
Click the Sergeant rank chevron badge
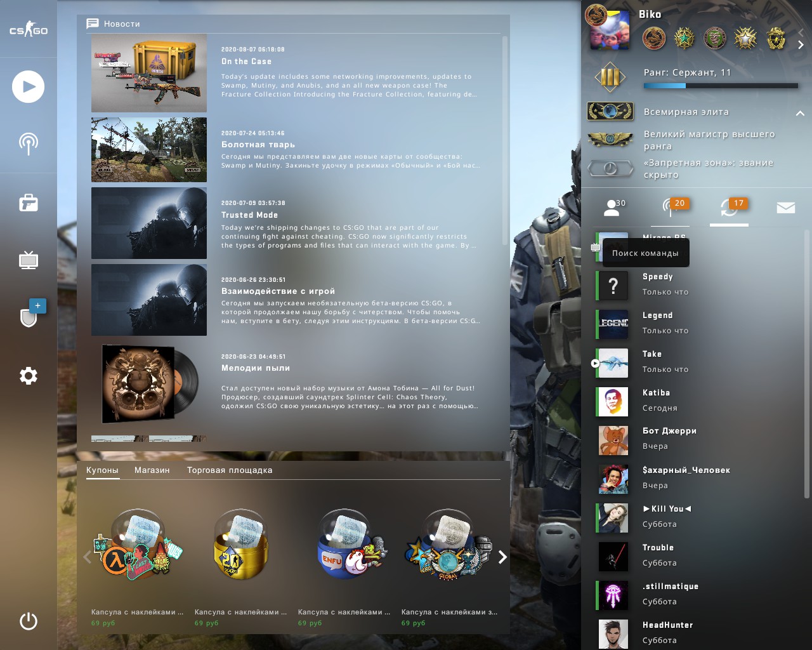point(610,77)
